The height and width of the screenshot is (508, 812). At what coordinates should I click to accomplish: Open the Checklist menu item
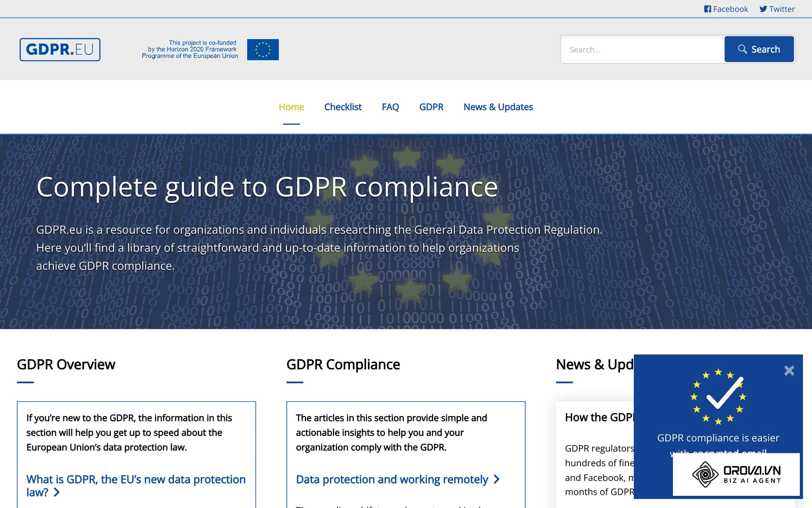click(343, 107)
